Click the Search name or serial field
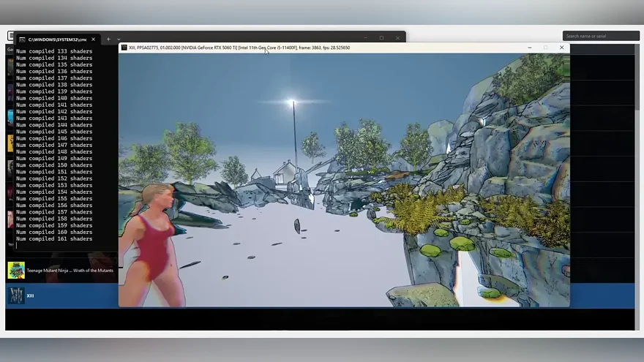 (601, 36)
